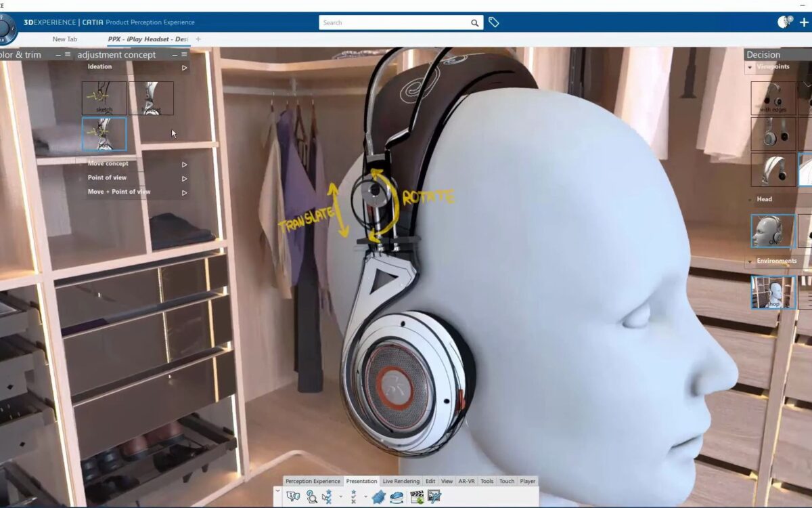Image resolution: width=812 pixels, height=508 pixels.
Task: Click the tag icon beside search
Action: click(x=494, y=22)
